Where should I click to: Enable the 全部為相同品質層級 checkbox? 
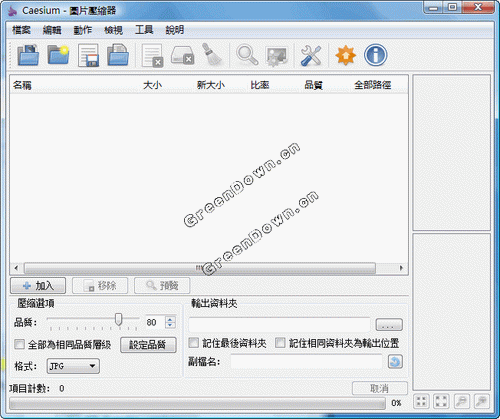coord(19,344)
